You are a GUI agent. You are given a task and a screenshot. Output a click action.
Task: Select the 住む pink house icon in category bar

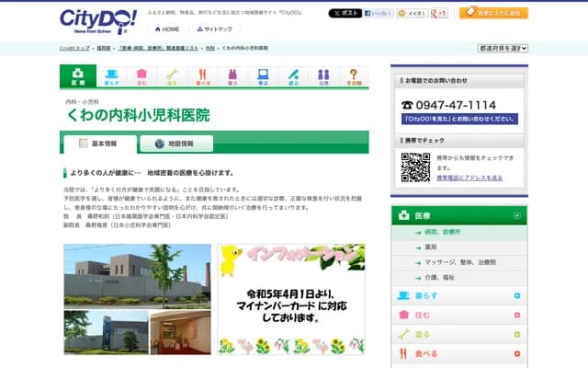[x=141, y=77]
